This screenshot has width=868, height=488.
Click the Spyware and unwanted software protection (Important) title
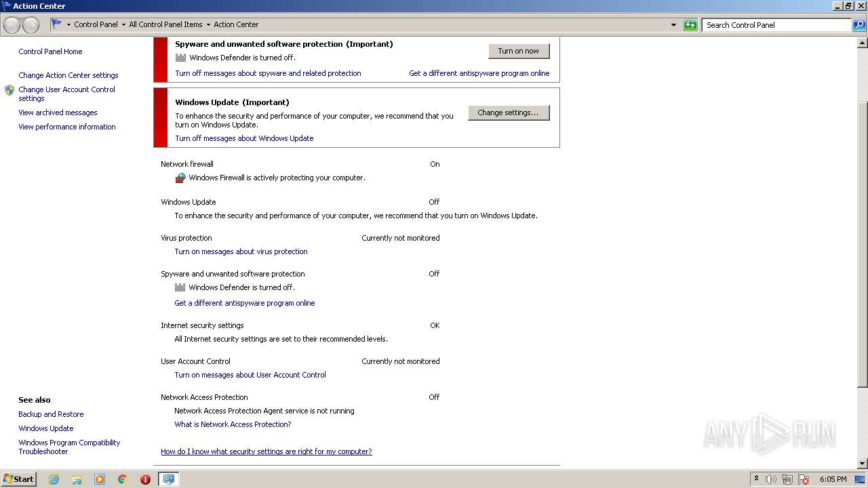(x=284, y=44)
